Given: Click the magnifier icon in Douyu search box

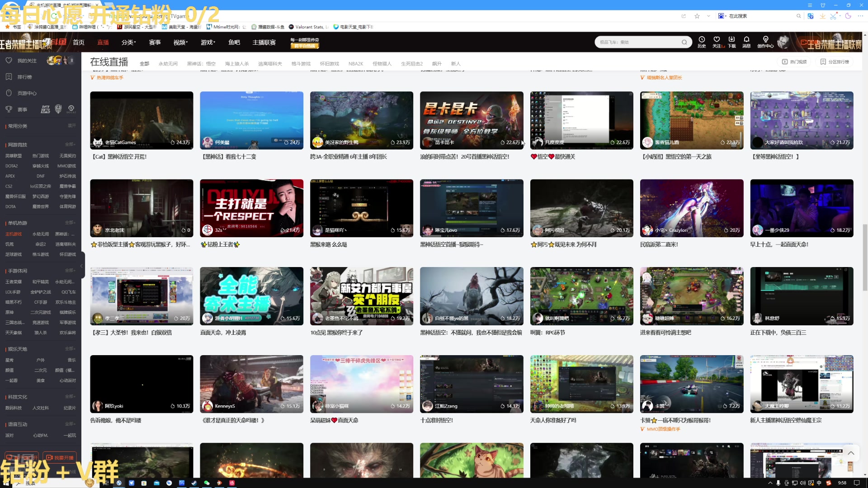Looking at the screenshot, I should click(x=684, y=42).
